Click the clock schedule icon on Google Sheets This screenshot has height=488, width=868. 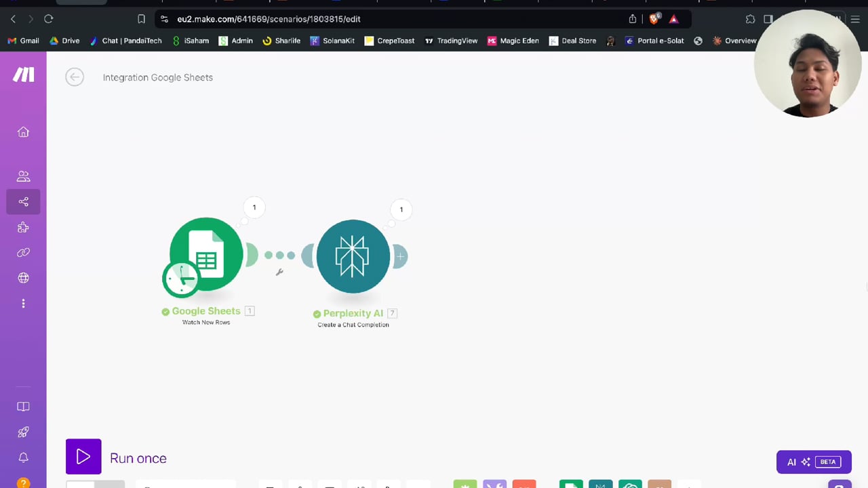pos(180,279)
